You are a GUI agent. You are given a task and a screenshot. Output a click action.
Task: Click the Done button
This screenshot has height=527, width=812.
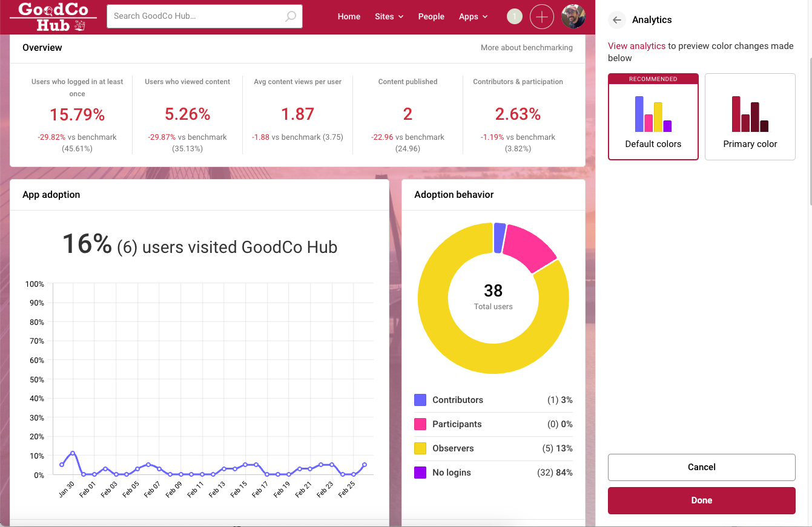pyautogui.click(x=701, y=500)
